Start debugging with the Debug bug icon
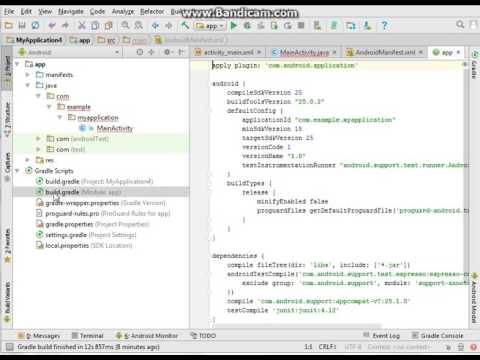The image size is (480, 360). click(247, 25)
